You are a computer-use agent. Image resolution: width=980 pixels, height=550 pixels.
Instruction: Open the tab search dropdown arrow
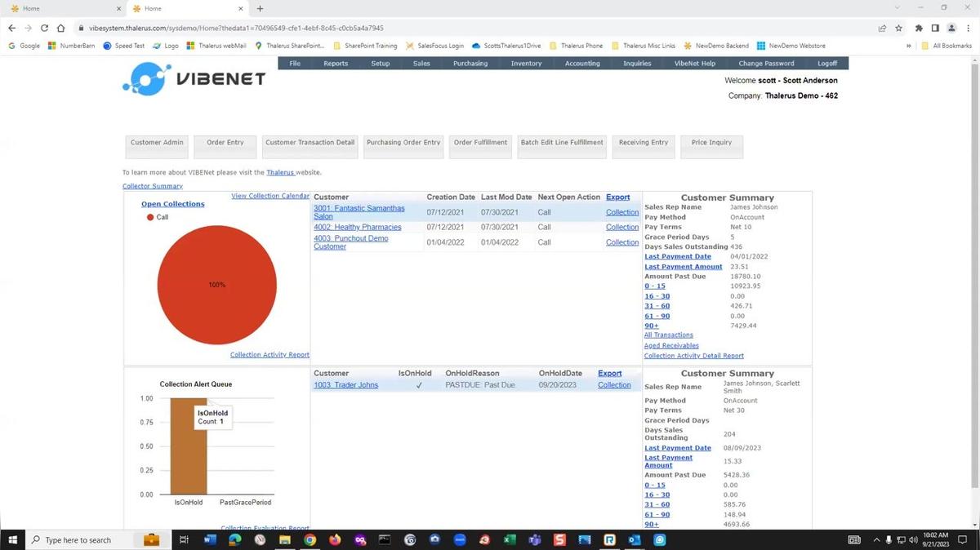(898, 8)
